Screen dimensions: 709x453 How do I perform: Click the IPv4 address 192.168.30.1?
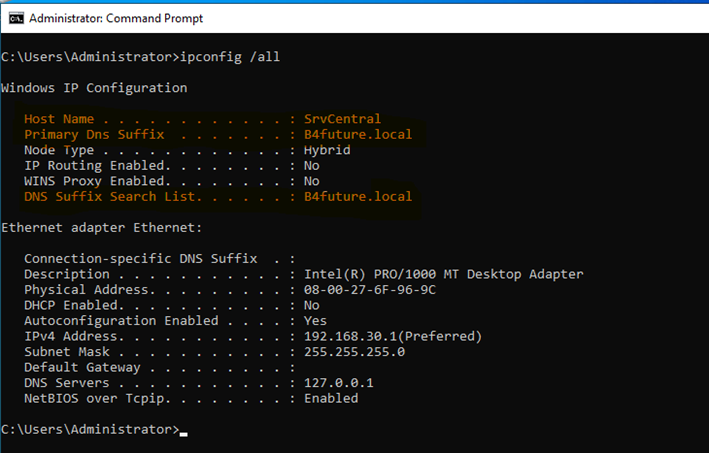click(350, 336)
